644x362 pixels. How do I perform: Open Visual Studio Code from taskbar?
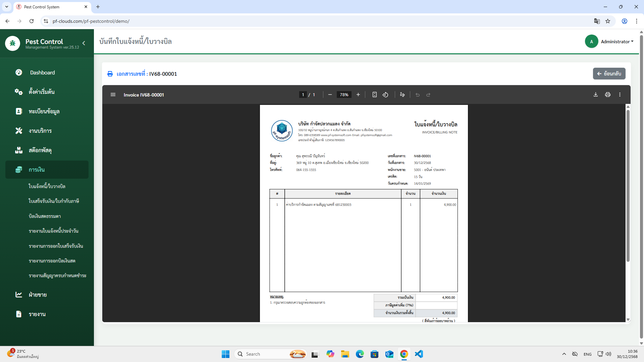point(419,354)
